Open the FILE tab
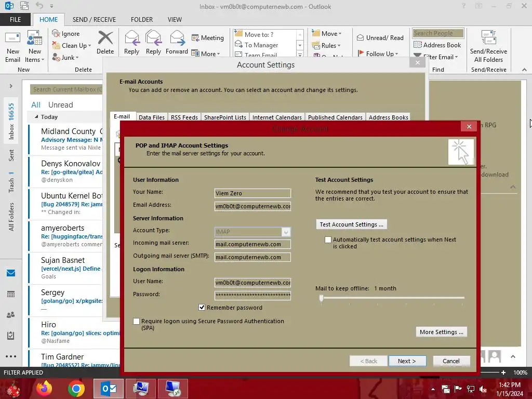This screenshot has width=532, height=399. coord(15,20)
